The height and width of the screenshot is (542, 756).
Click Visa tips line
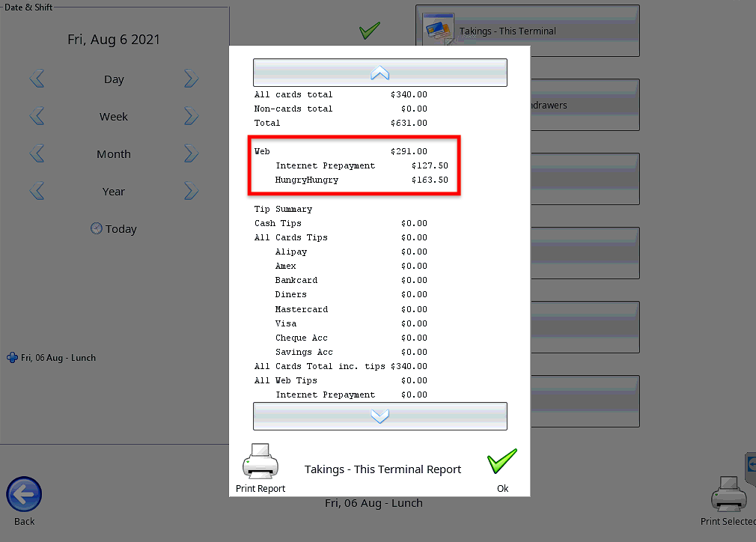point(352,323)
